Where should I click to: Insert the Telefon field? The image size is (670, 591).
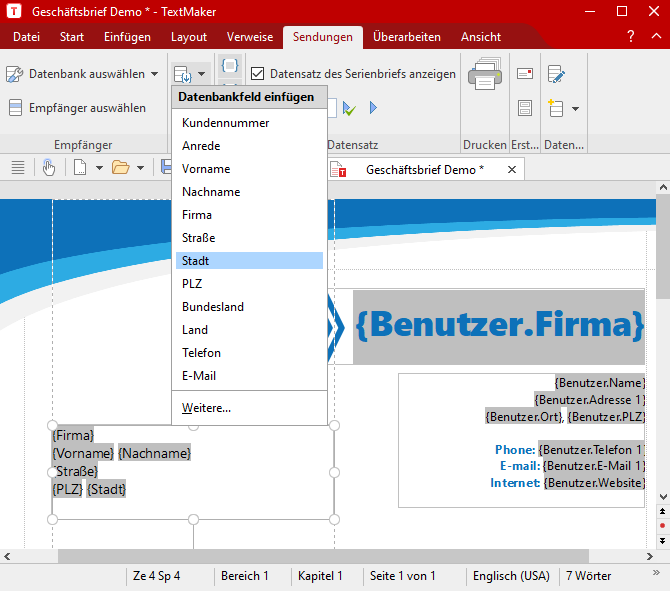click(x=249, y=353)
